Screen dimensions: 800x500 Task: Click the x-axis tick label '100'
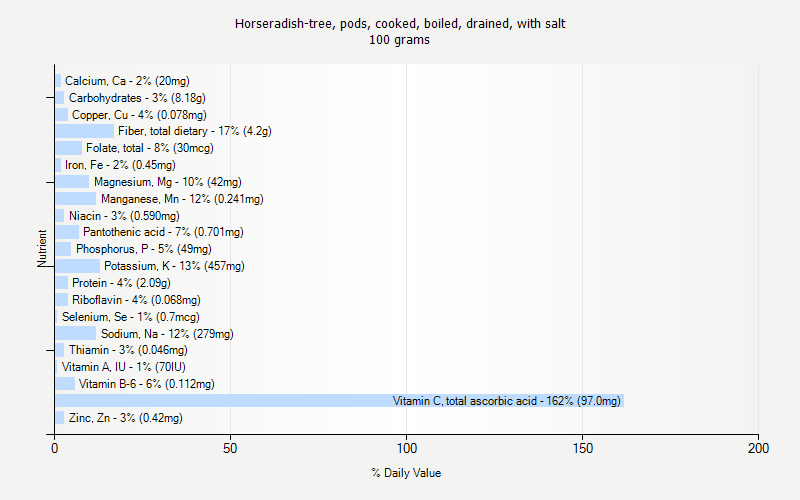click(x=407, y=448)
